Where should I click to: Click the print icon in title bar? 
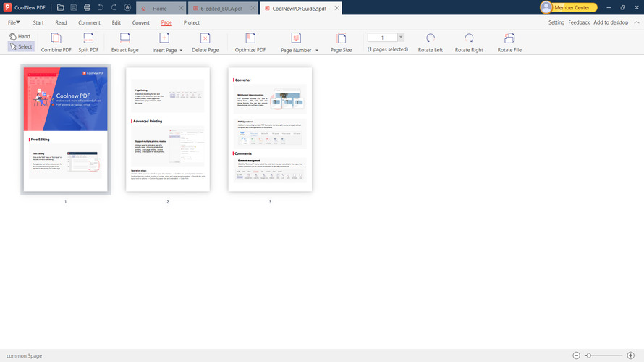click(x=87, y=7)
